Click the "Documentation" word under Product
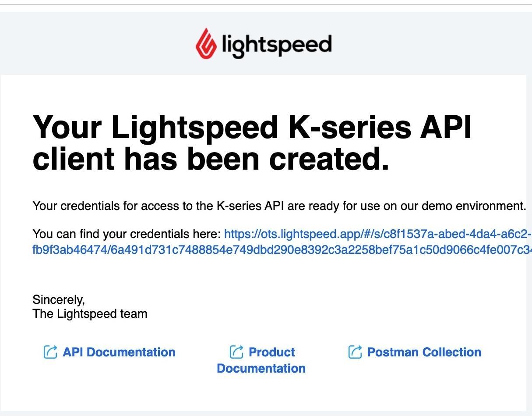This screenshot has width=532, height=416. click(x=261, y=368)
